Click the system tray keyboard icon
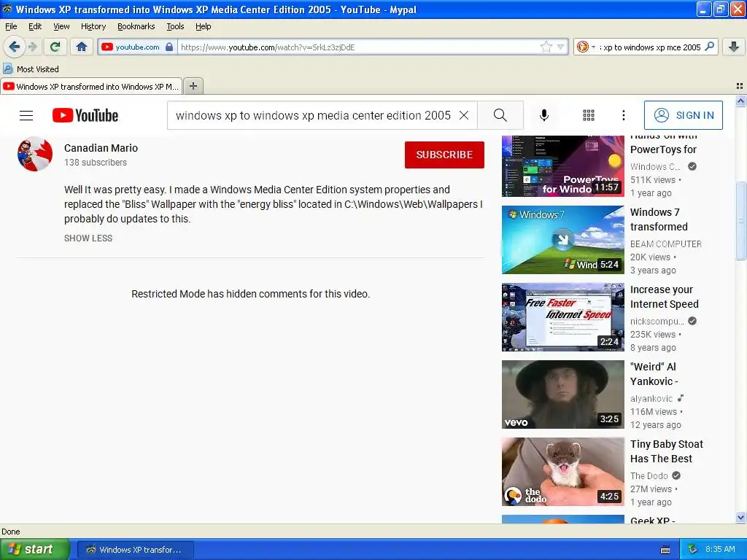Viewport: 747px width, 560px height. (x=665, y=550)
